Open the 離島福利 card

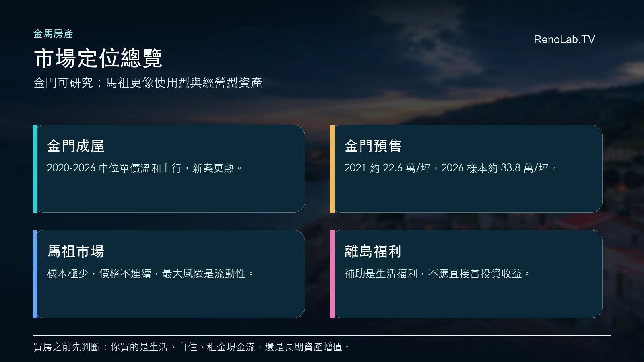tap(466, 274)
